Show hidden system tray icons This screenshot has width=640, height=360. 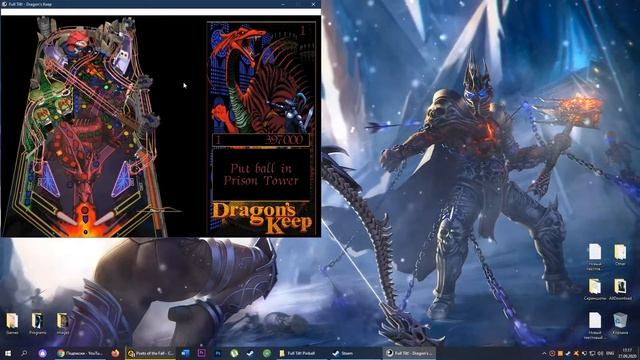(x=544, y=353)
